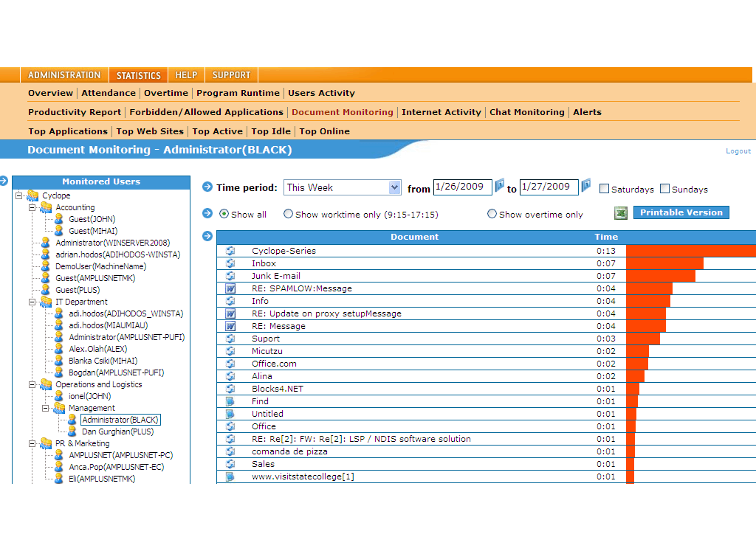756x551 pixels.
Task: Open the calendar picker beside the to date
Action: pos(586,185)
